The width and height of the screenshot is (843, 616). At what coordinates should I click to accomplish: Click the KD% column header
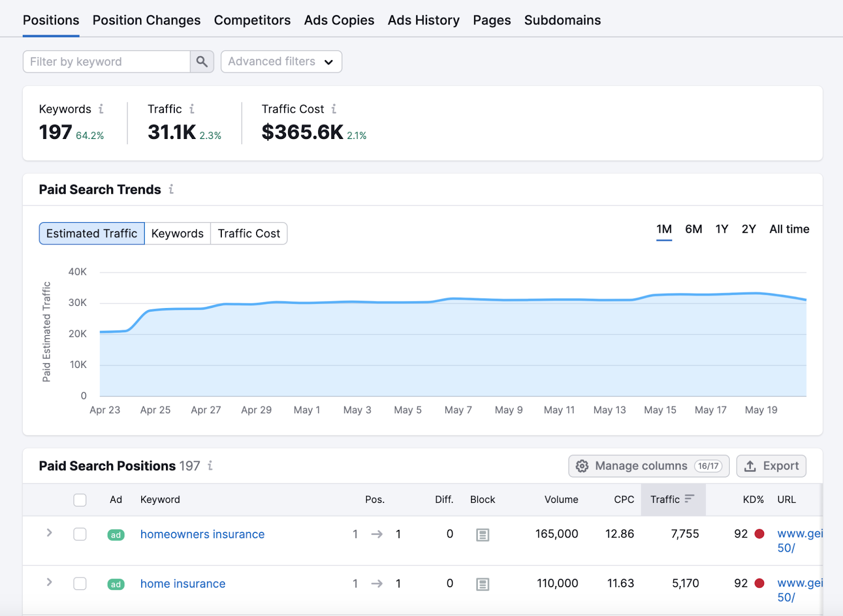[x=753, y=500]
